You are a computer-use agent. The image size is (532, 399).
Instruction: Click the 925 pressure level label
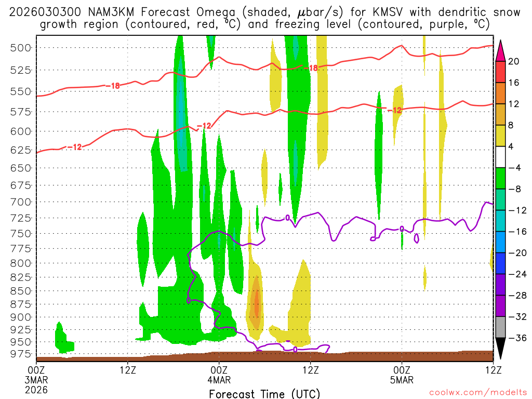21,330
